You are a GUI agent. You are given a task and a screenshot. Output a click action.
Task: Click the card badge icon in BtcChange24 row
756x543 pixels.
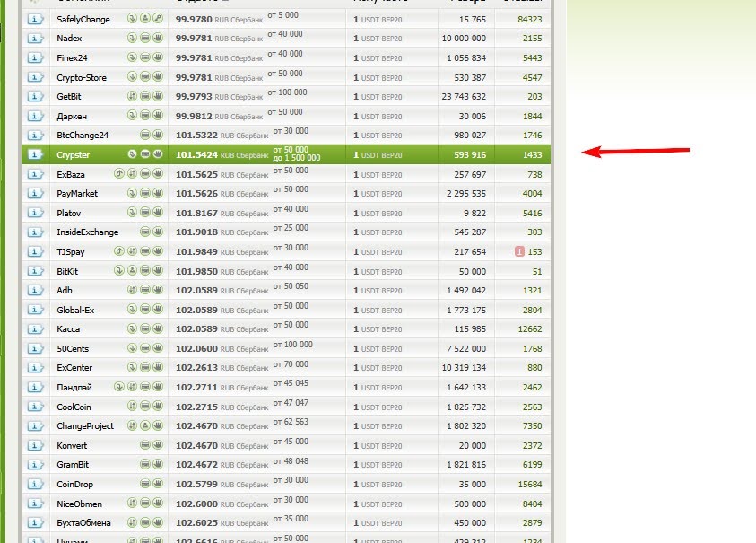click(x=145, y=135)
